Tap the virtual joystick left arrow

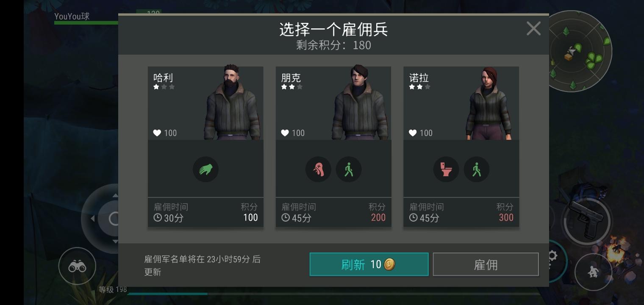(93, 219)
